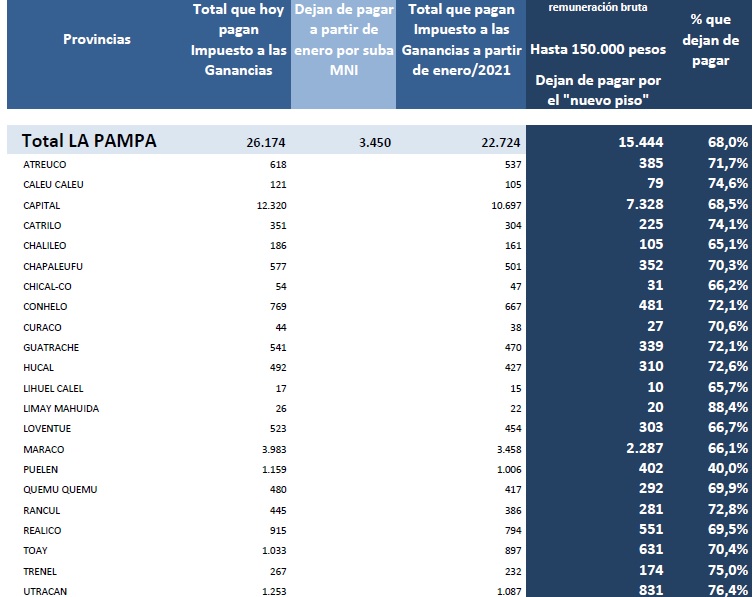Click the CAPITAL row label
Image resolution: width=755 pixels, height=597 pixels.
(42, 206)
